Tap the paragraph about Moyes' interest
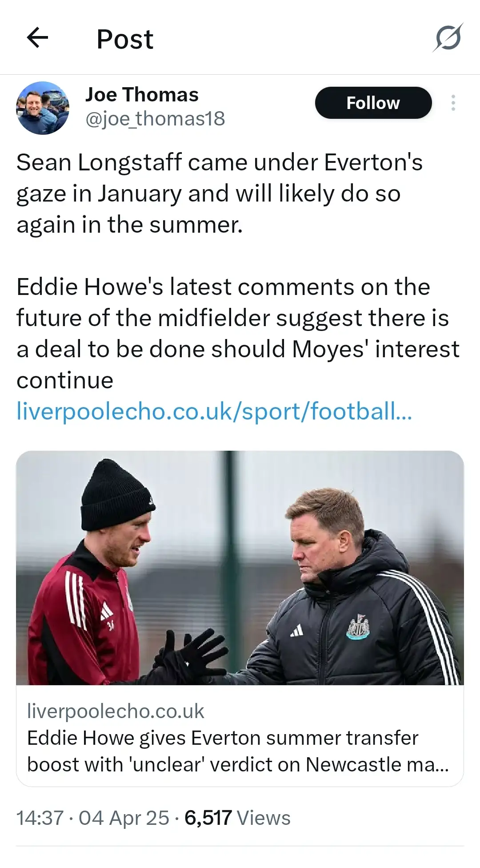The width and height of the screenshot is (480, 868). [x=238, y=333]
